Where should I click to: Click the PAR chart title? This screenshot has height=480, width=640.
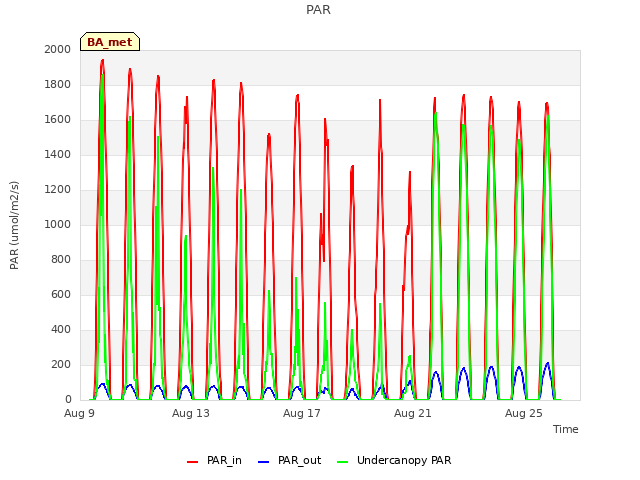tap(318, 9)
